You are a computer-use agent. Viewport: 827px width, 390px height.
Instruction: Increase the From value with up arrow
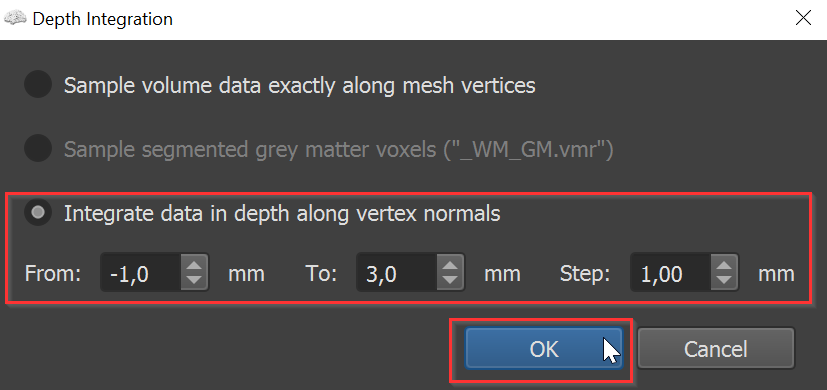194,265
